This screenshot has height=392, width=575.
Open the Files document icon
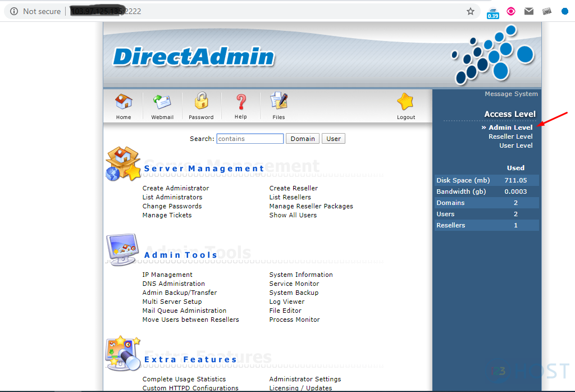(x=279, y=101)
